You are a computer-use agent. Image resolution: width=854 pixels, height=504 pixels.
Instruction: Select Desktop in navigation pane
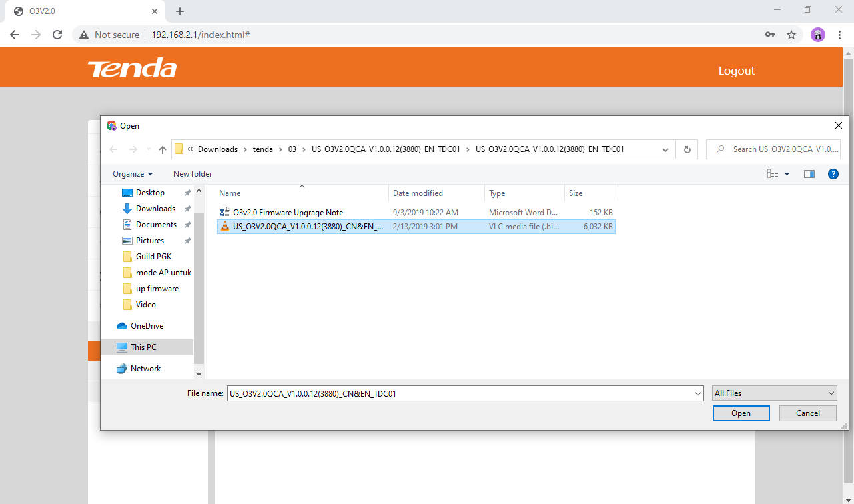click(x=150, y=193)
